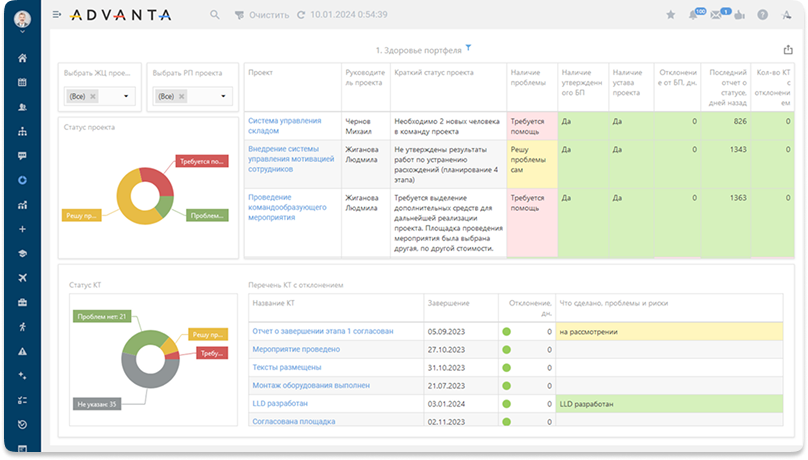Open the airplane icon in sidebar
The image size is (808, 460).
pyautogui.click(x=22, y=278)
